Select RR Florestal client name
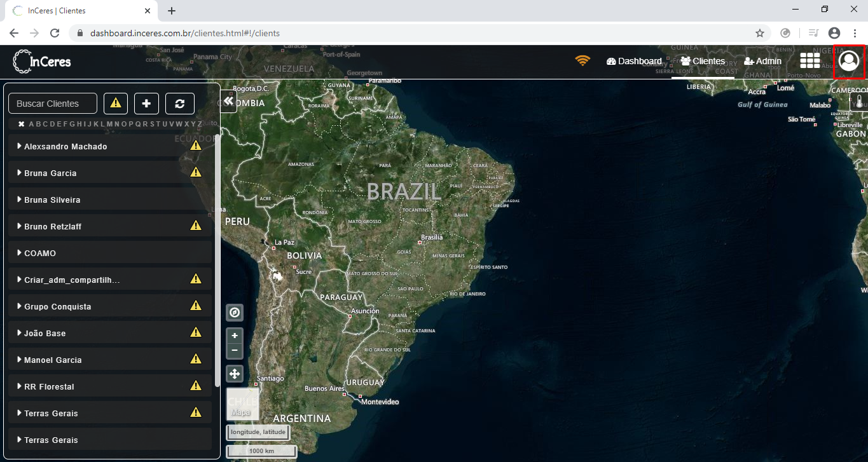Viewport: 868px width, 462px height. [x=49, y=386]
